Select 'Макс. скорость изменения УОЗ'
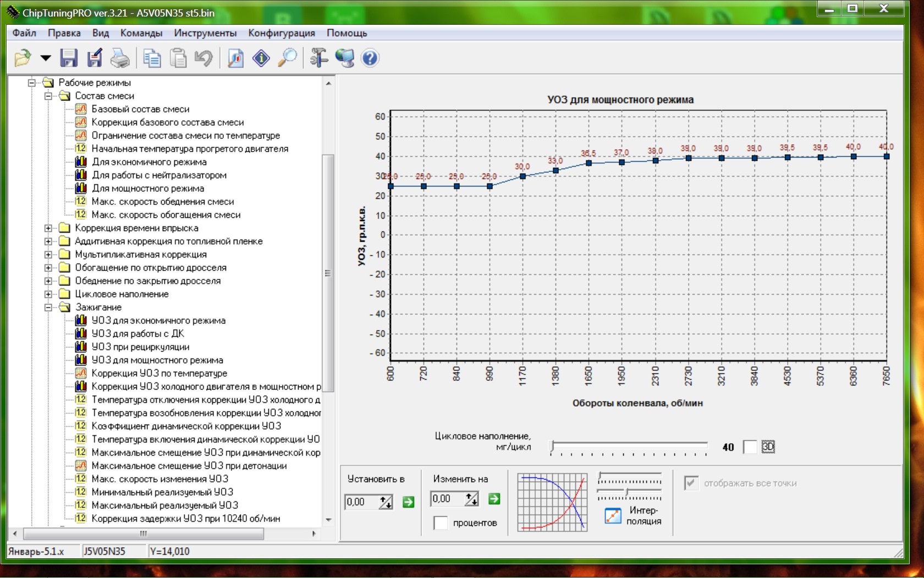The width and height of the screenshot is (924, 578). [x=159, y=479]
